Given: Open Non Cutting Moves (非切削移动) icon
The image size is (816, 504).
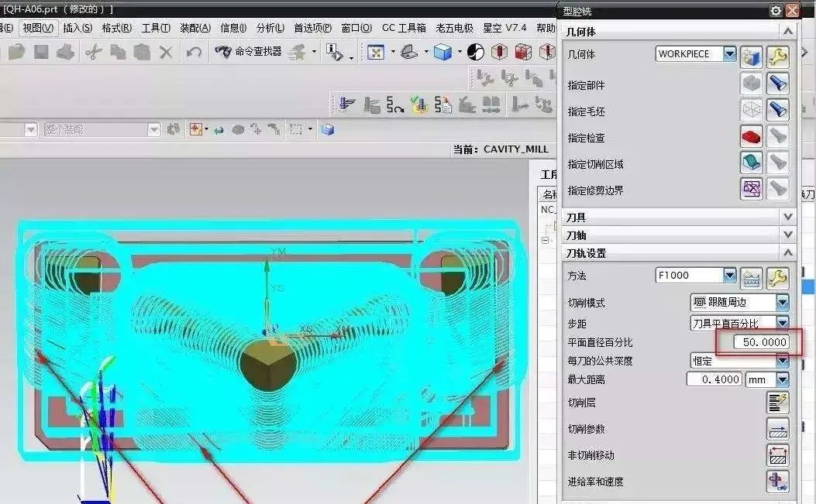Looking at the screenshot, I should click(x=777, y=455).
